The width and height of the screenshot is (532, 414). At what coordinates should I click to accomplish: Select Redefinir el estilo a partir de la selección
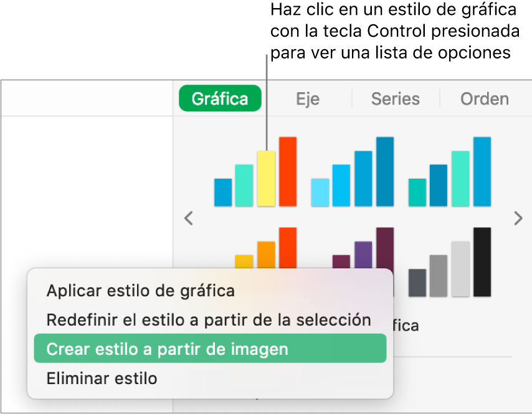pos(209,320)
